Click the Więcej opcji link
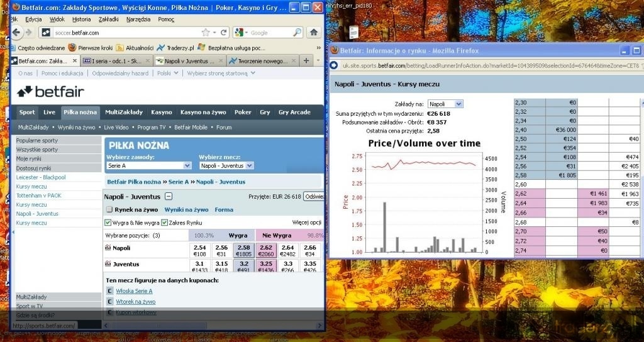 tap(306, 223)
